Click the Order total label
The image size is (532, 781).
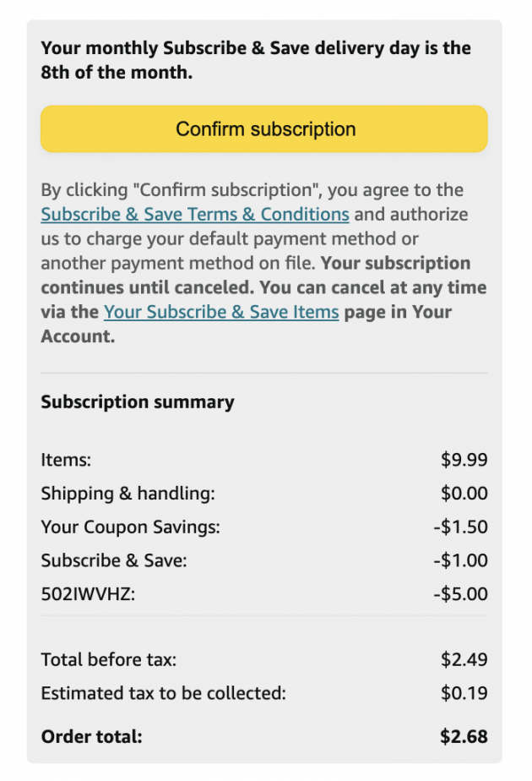point(92,737)
